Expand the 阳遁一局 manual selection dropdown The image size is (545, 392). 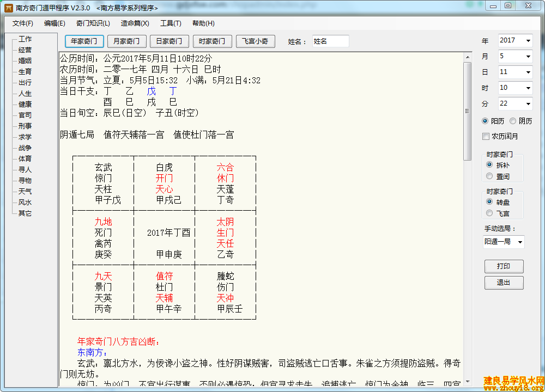(x=519, y=242)
